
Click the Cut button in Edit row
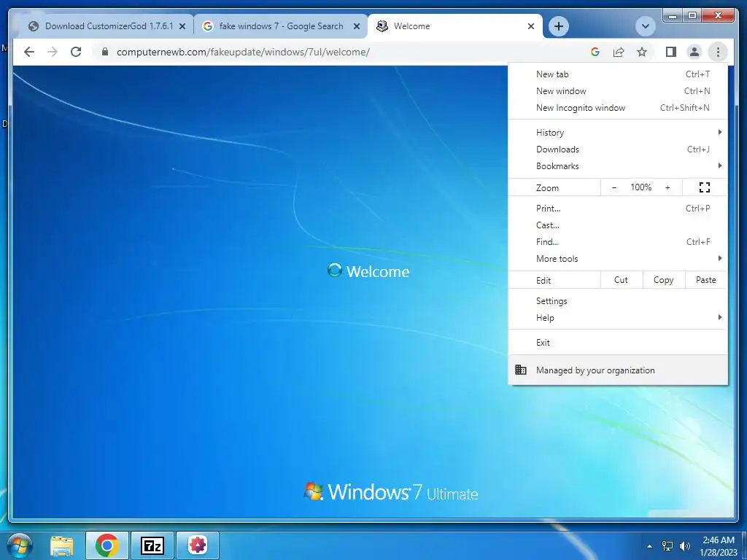click(x=622, y=280)
